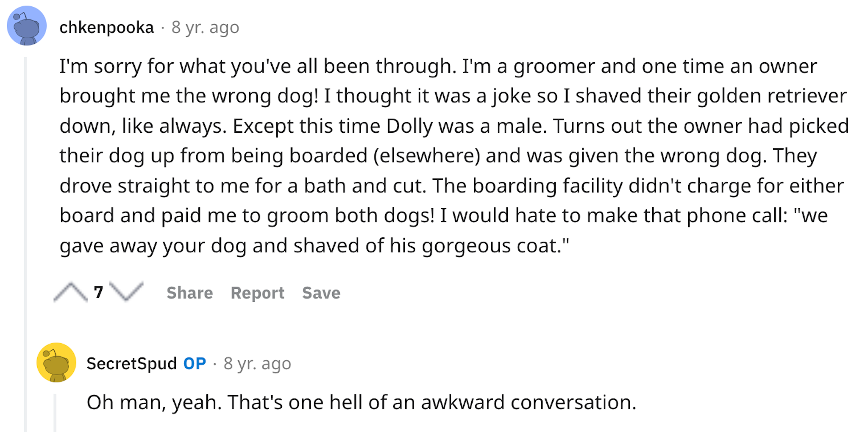Click the word '(elsewhere)' in the comment
The height and width of the screenshot is (432, 868).
tap(426, 156)
